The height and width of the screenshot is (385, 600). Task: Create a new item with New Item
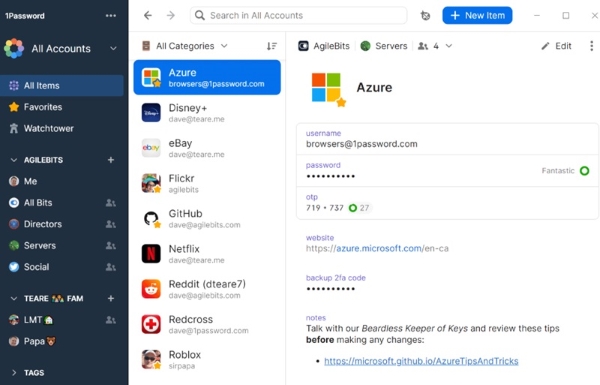(x=477, y=15)
